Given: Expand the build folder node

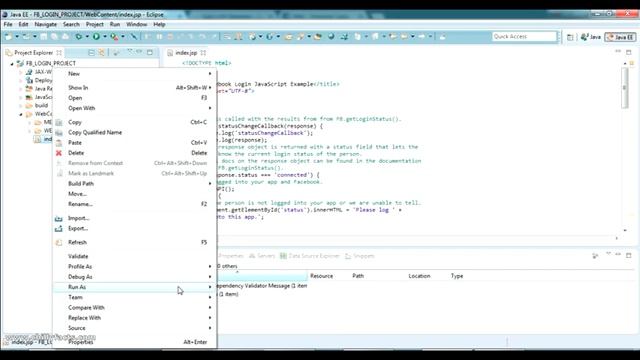Looking at the screenshot, I should click(x=21, y=106).
